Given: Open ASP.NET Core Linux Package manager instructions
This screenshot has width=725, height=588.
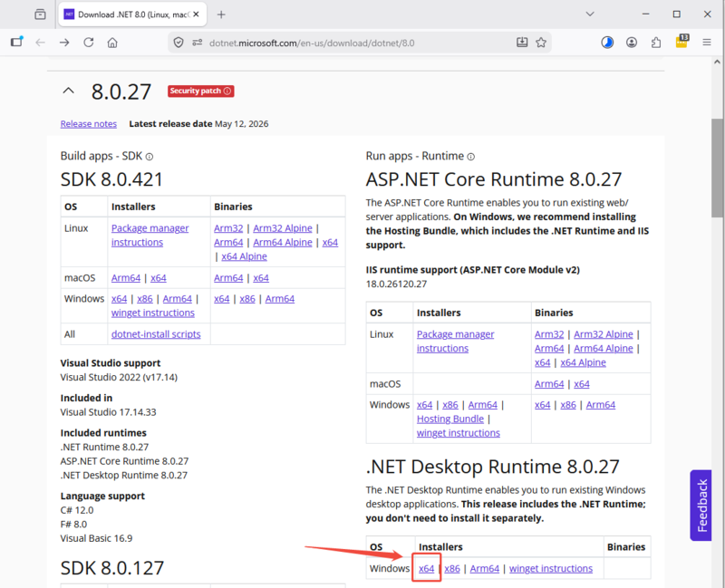Looking at the screenshot, I should point(456,342).
